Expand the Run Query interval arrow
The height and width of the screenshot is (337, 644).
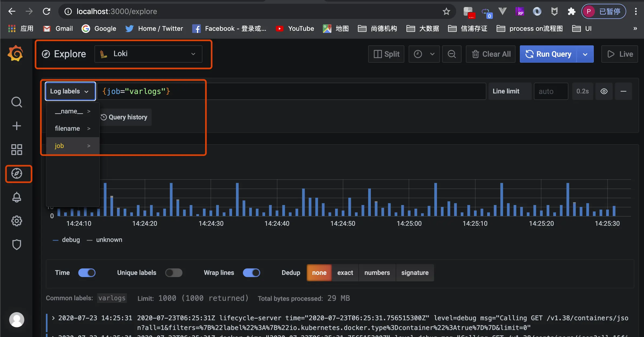pos(585,54)
